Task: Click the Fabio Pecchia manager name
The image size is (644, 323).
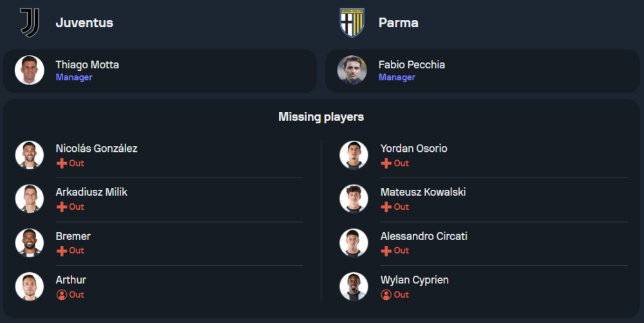Action: tap(412, 65)
